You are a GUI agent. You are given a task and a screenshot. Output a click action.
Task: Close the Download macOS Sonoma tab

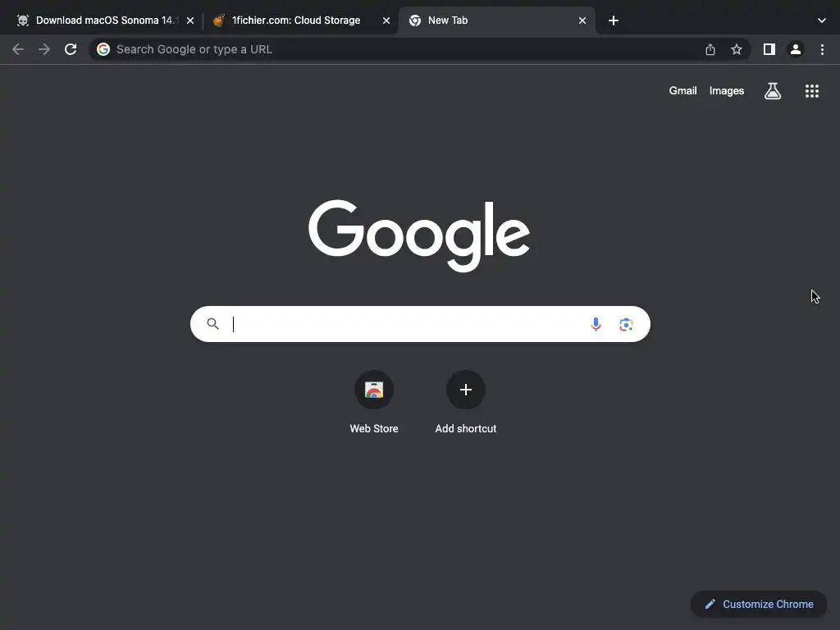tap(190, 21)
